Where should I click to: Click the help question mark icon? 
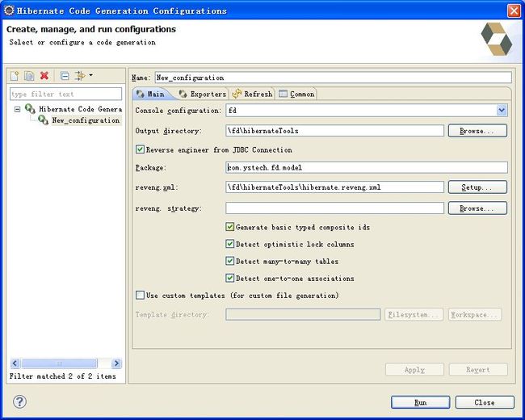[19, 401]
